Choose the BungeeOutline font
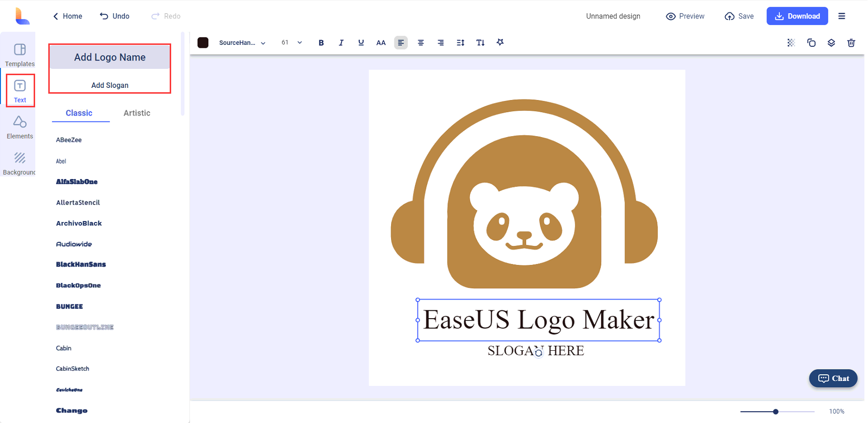 tap(85, 327)
